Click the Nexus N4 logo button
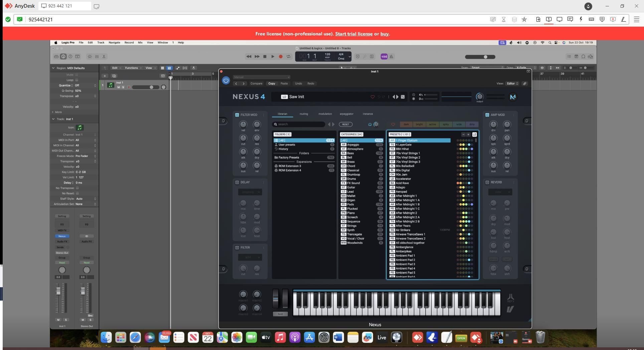Viewport: 644px width, 350px height. pyautogui.click(x=513, y=97)
